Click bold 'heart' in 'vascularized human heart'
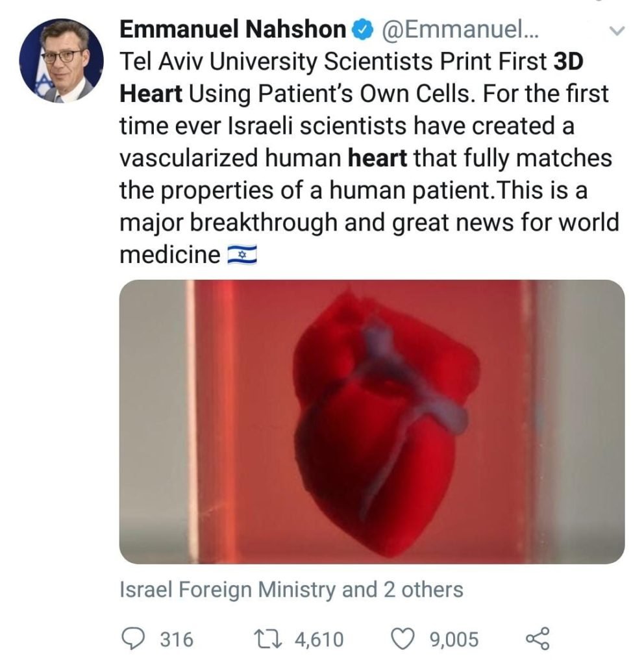Screen dimensions: 644x665 pyautogui.click(x=371, y=158)
